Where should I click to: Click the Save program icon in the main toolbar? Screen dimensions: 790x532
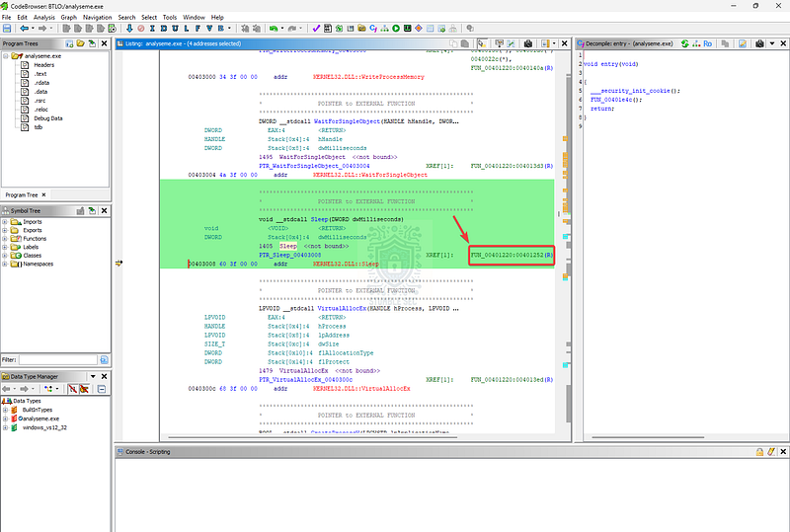pos(7,29)
